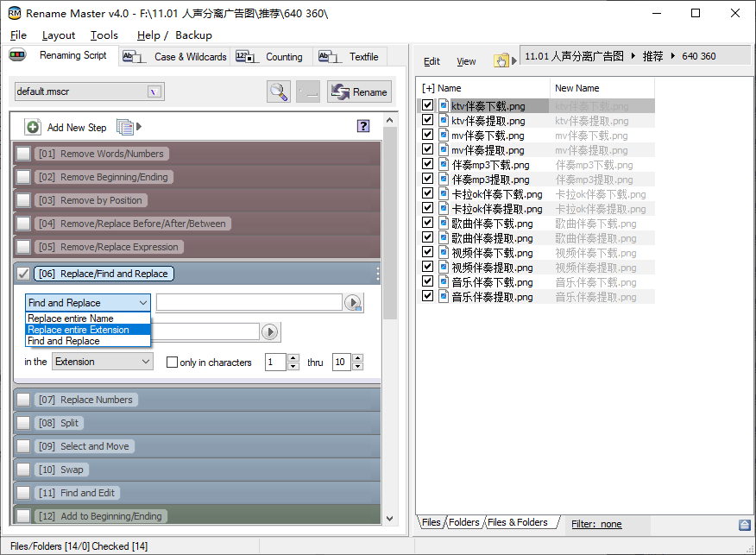Open the Tools menu
Image resolution: width=756 pixels, height=555 pixels.
click(104, 35)
